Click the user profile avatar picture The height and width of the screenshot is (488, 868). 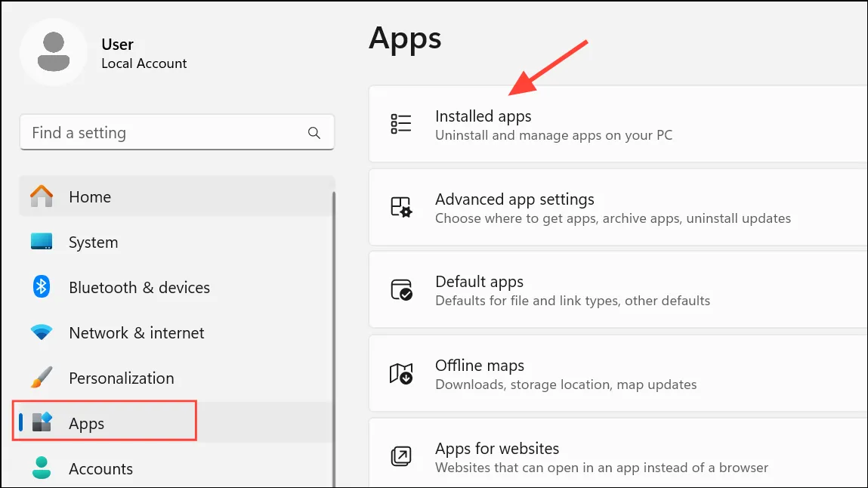tap(53, 52)
